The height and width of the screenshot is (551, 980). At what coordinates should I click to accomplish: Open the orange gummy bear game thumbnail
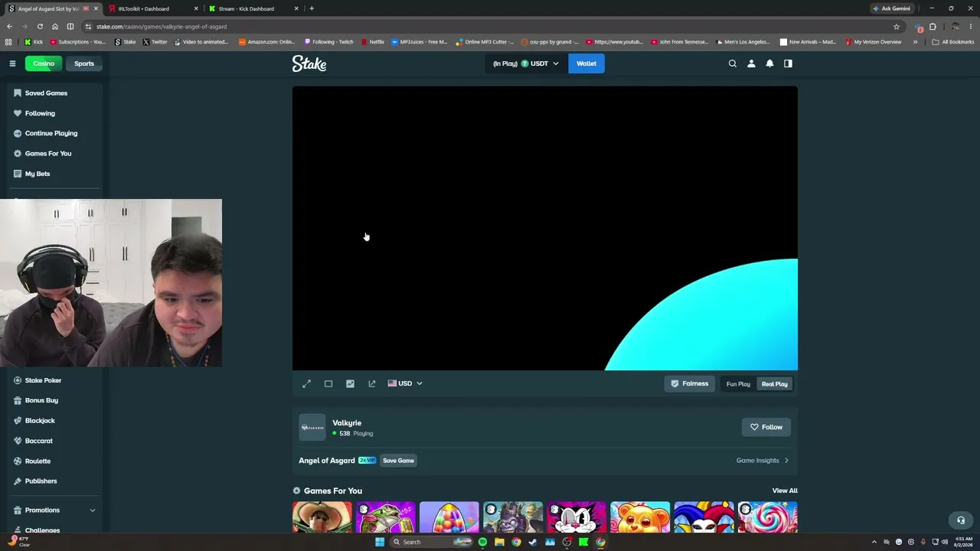(640, 517)
